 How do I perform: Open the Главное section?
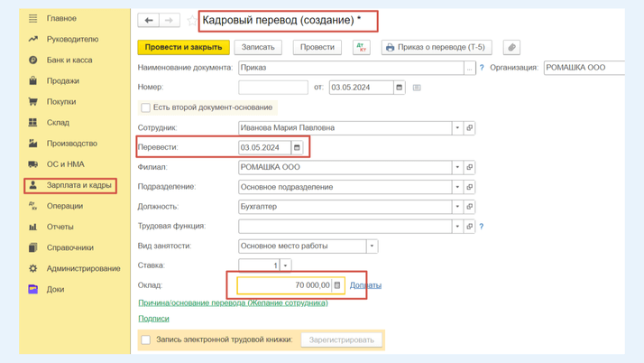(x=61, y=18)
